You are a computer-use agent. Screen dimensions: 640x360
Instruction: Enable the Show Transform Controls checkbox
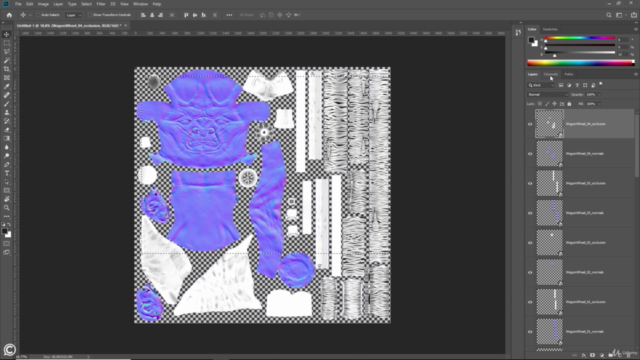(90, 15)
